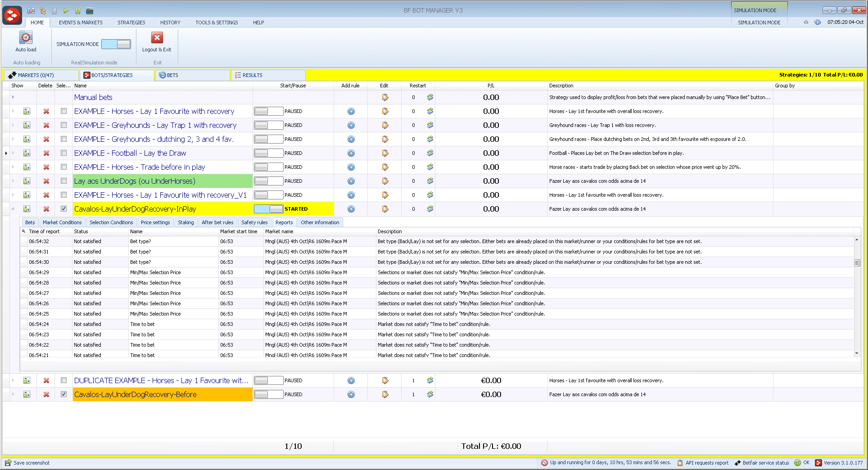
Task: Toggle the SIMULATION MODE switch
Action: tap(116, 44)
